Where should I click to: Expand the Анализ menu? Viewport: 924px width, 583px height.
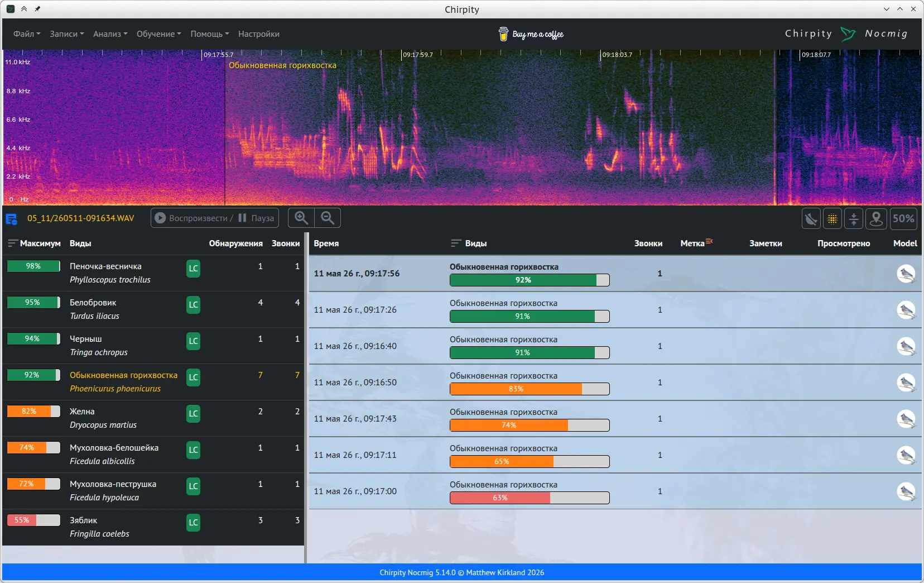[x=110, y=34]
